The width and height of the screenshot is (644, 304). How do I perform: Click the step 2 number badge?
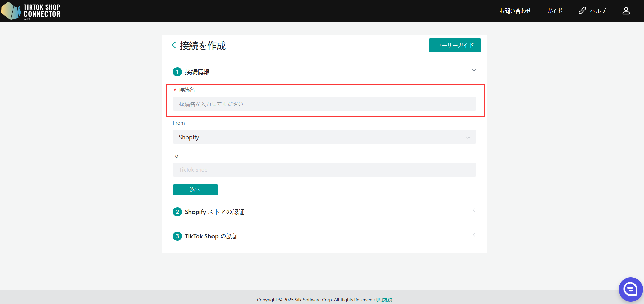pos(177,212)
